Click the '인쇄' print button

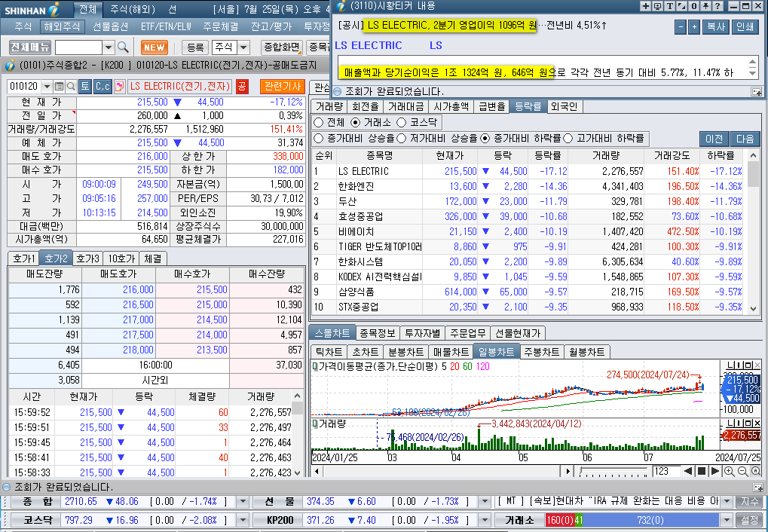pyautogui.click(x=745, y=27)
